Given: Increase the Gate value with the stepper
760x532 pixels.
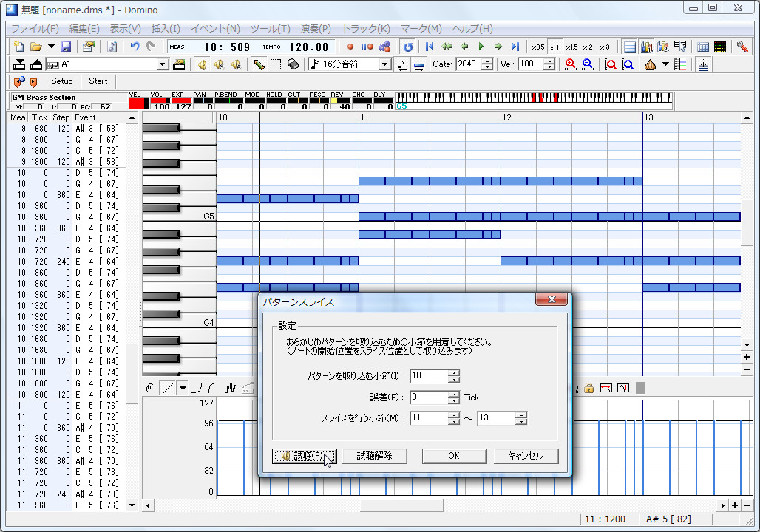Looking at the screenshot, I should [486, 61].
